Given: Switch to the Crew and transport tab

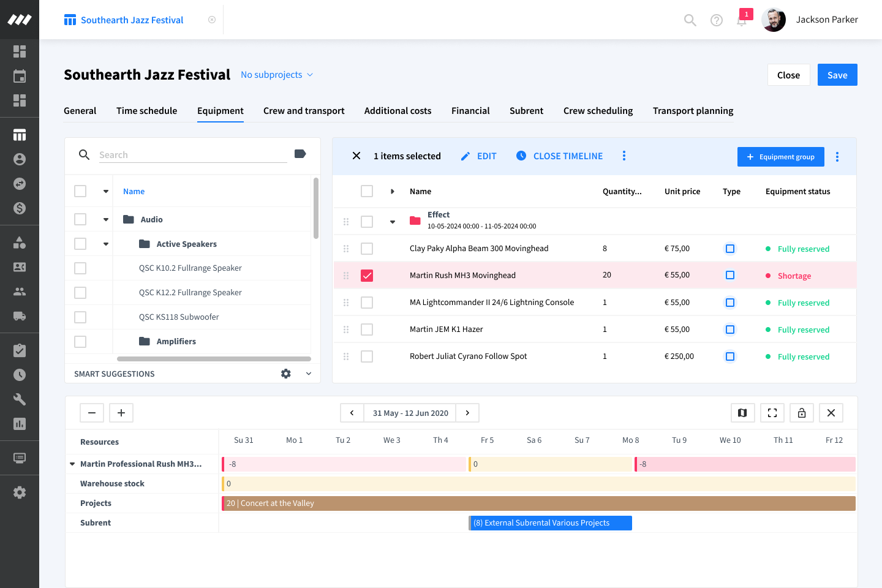Looking at the screenshot, I should (x=304, y=111).
